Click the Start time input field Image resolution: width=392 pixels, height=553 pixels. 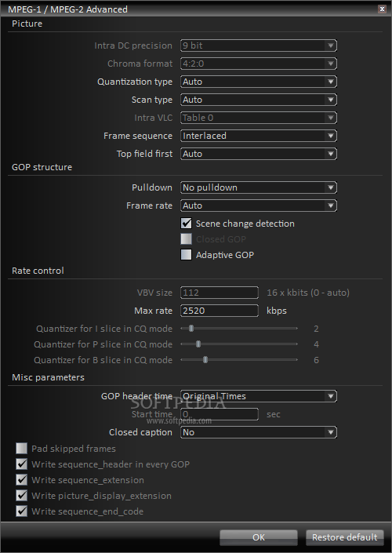220,414
